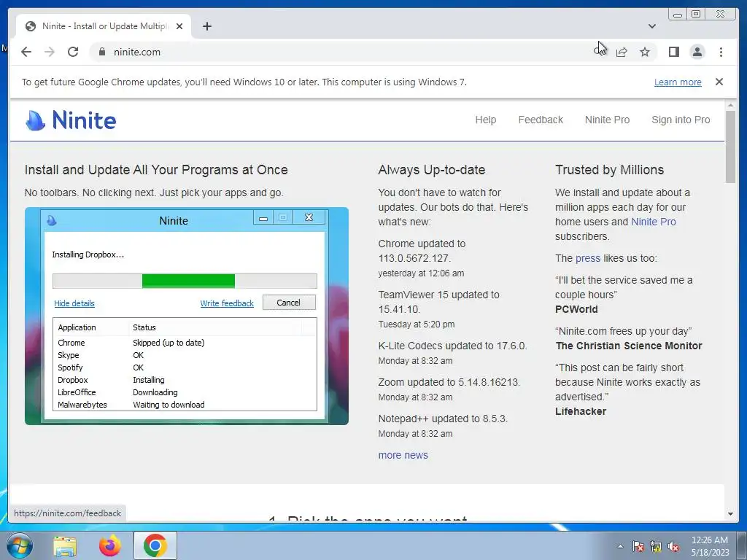Click Notepad++ updated to 8.5.3 text
The width and height of the screenshot is (747, 560).
[x=443, y=419]
